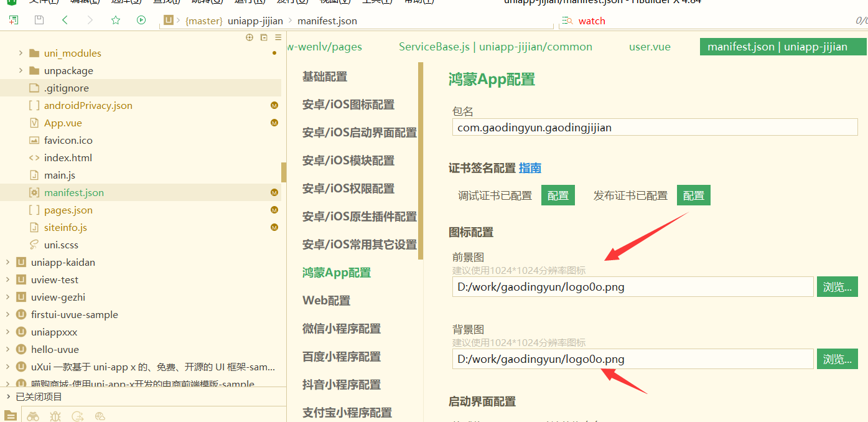Open the 指南 link
The width and height of the screenshot is (868, 422).
530,168
